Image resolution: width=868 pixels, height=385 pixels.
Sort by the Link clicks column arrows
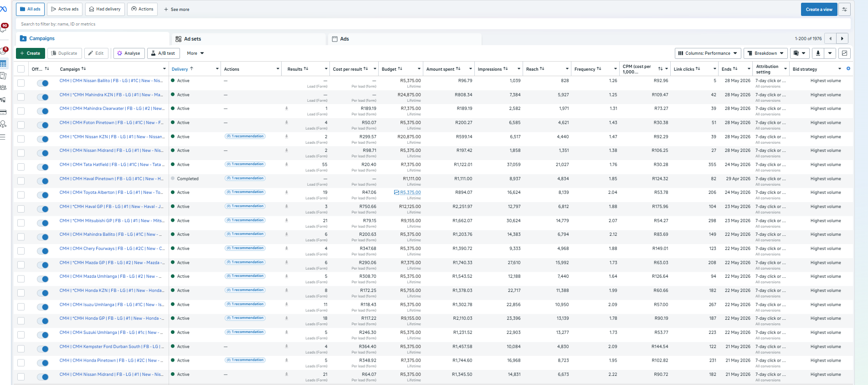pos(698,69)
